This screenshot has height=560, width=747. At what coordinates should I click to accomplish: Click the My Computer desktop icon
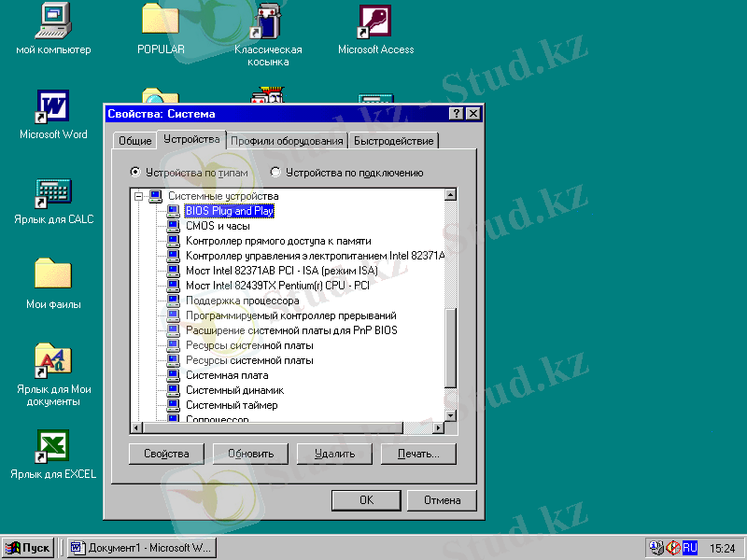coord(53,21)
